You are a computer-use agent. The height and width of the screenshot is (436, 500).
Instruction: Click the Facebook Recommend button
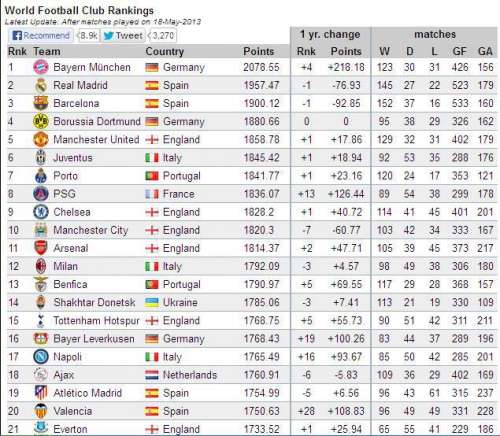click(x=41, y=35)
